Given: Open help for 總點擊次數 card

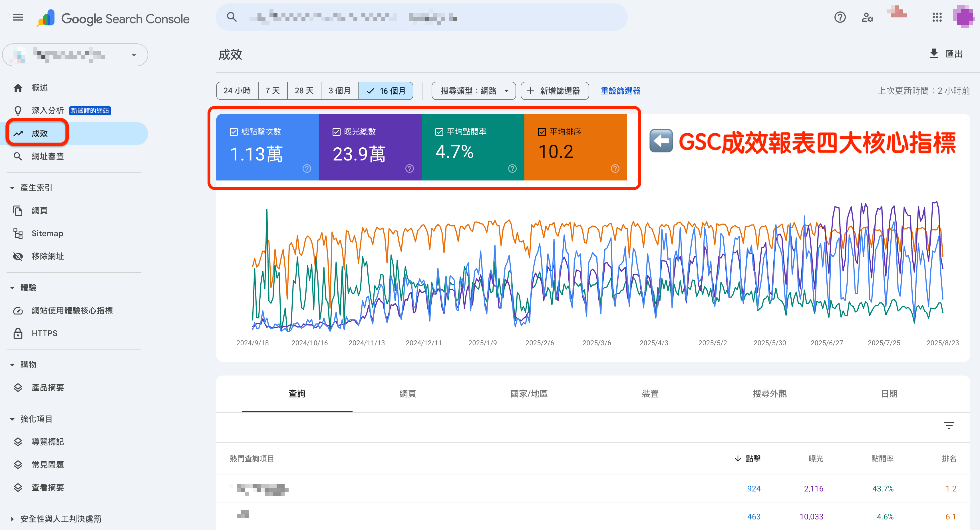Looking at the screenshot, I should tap(307, 168).
